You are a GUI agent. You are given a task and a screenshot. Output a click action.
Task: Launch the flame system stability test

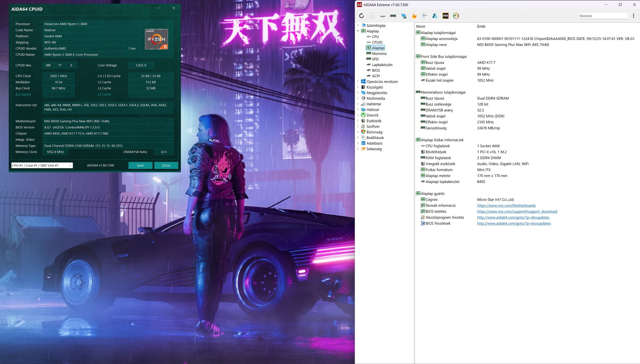tap(414, 16)
